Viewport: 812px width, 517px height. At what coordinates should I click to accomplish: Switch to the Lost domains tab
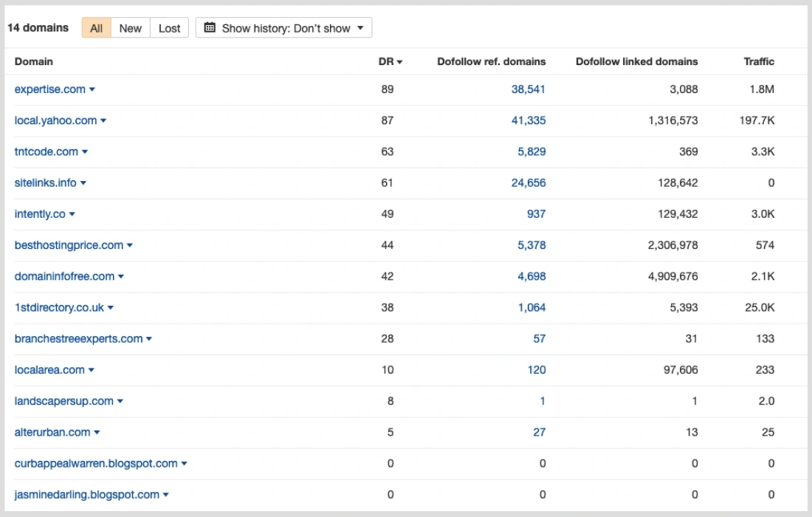[x=169, y=28]
